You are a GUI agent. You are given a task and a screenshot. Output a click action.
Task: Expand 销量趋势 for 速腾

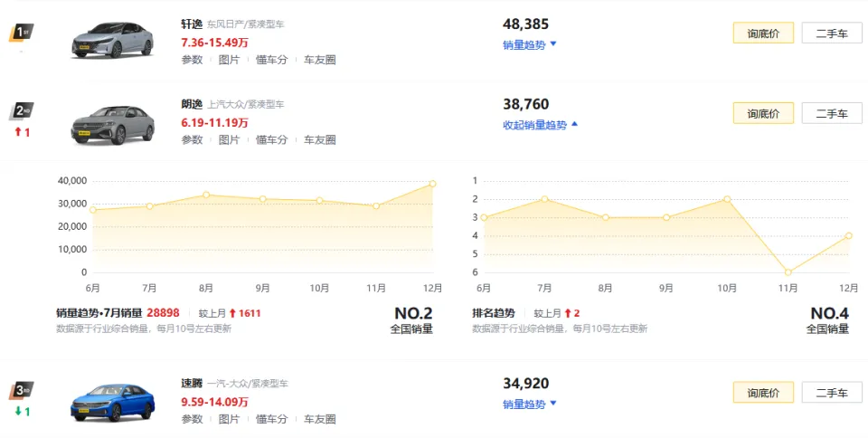point(529,405)
